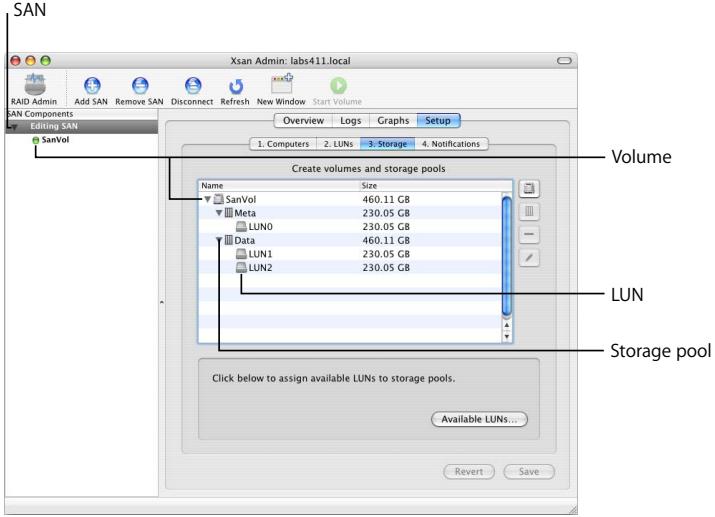Screen dimensions: 715x517
Task: Click the storage list scroll up arrow
Action: [507, 325]
